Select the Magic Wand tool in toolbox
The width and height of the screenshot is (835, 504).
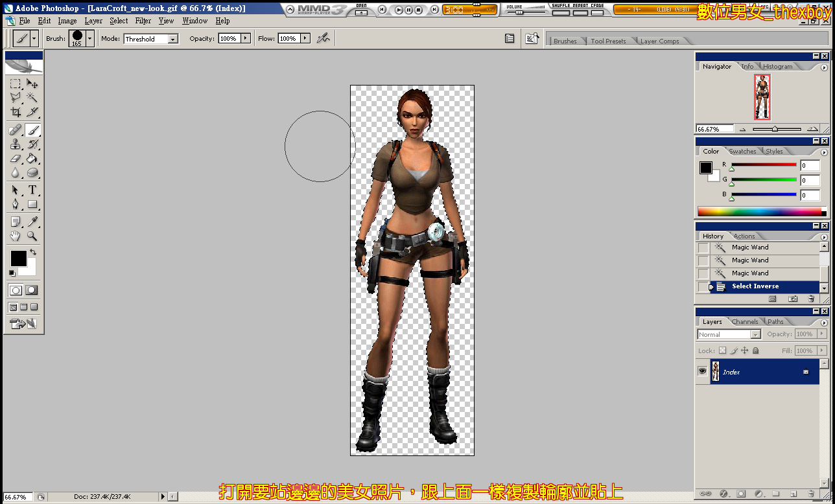tap(32, 97)
